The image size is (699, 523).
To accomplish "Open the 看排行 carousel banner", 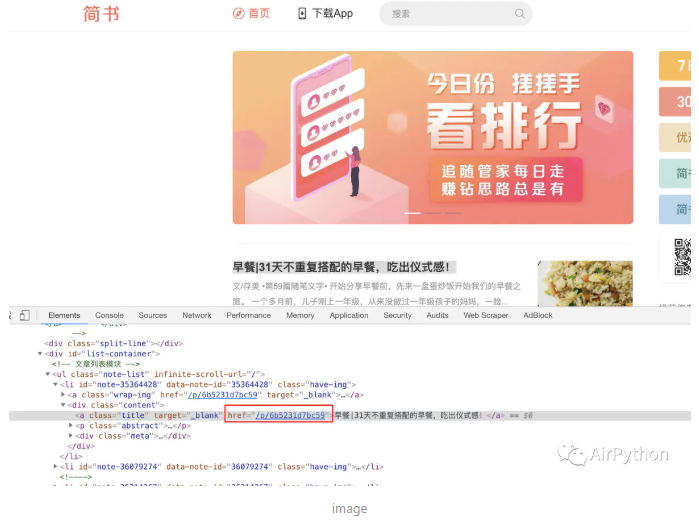I will pyautogui.click(x=432, y=137).
